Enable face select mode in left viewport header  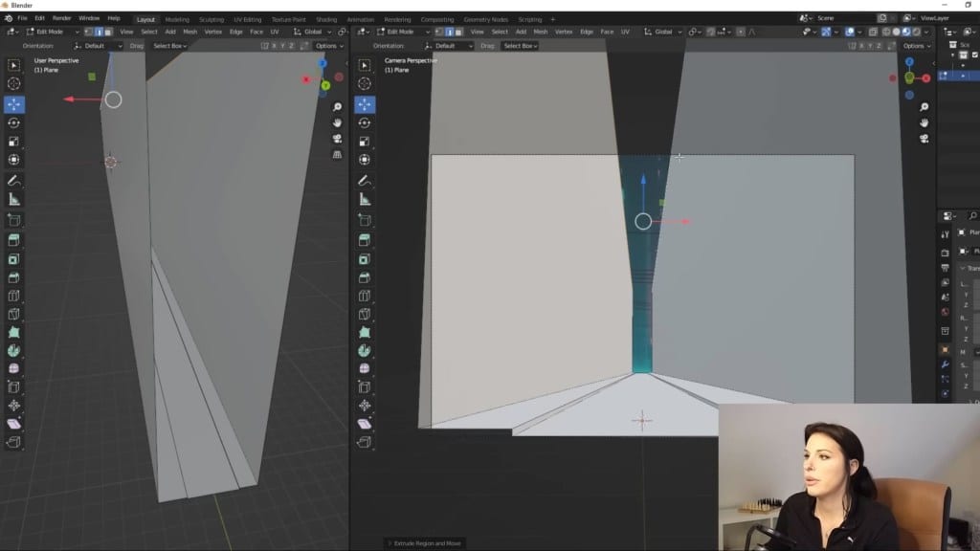(x=108, y=32)
